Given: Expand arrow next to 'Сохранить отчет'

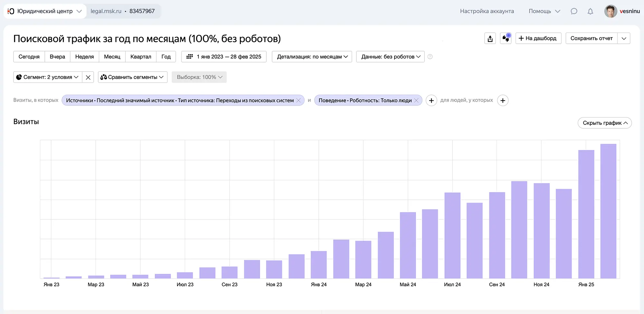Looking at the screenshot, I should coord(624,38).
